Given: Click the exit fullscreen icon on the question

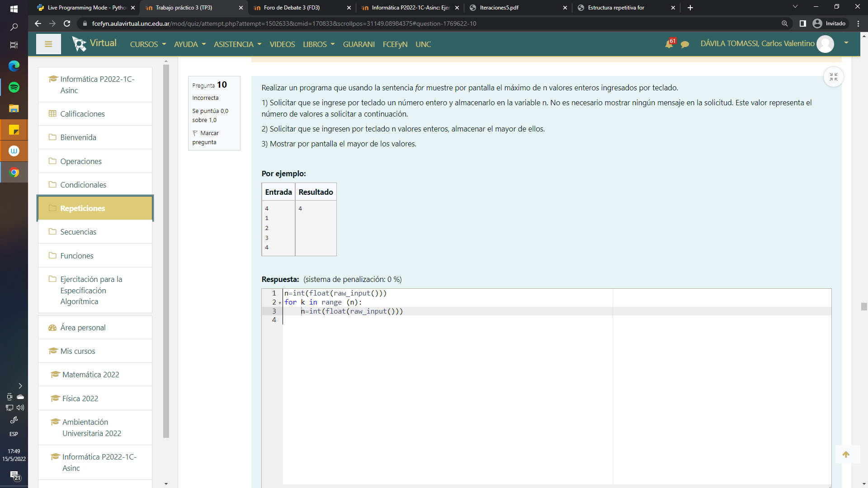Looking at the screenshot, I should pyautogui.click(x=833, y=77).
